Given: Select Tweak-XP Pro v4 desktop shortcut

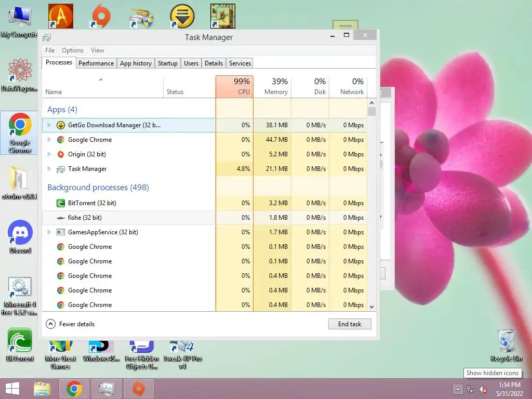Looking at the screenshot, I should tap(182, 354).
